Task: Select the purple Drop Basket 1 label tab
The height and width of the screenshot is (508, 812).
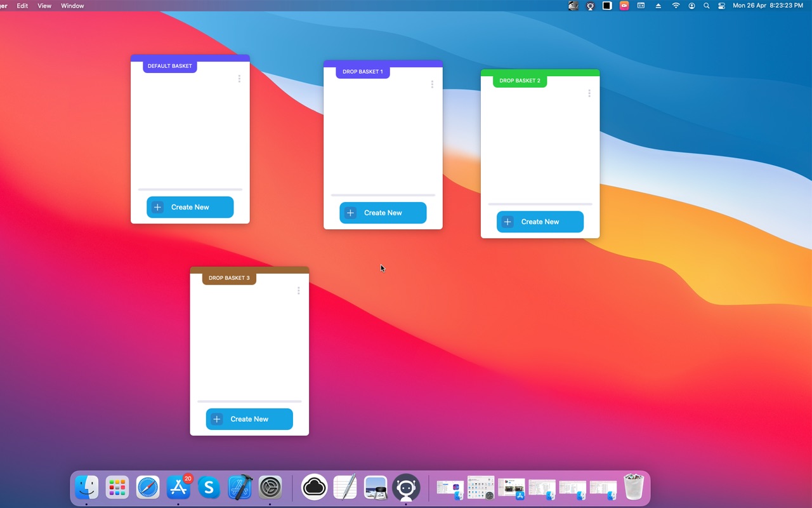Action: (362, 72)
